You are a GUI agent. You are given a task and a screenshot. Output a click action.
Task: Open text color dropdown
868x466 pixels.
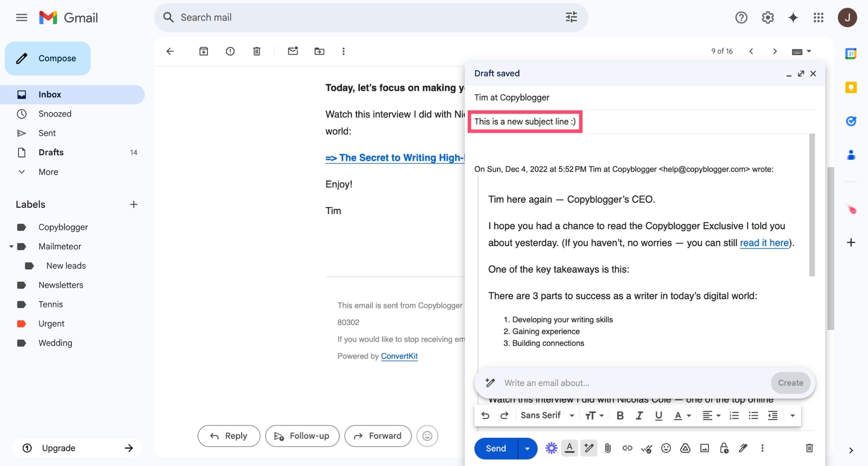point(682,416)
